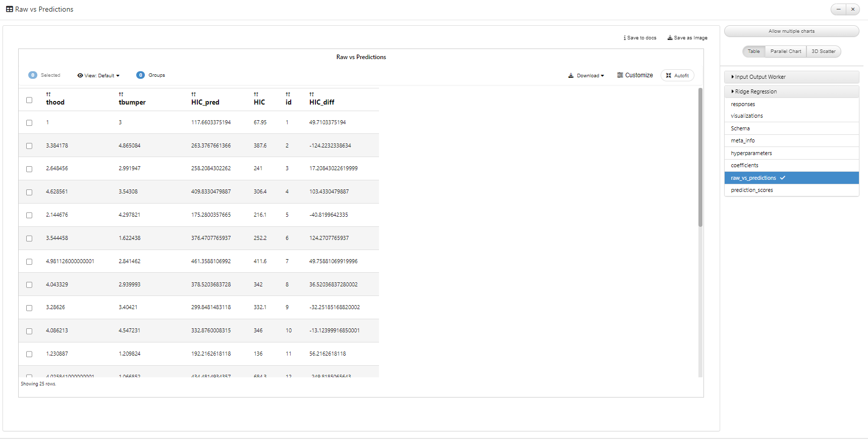Image resolution: width=868 pixels, height=444 pixels.
Task: Open the Download dropdown menu
Action: pyautogui.click(x=586, y=76)
